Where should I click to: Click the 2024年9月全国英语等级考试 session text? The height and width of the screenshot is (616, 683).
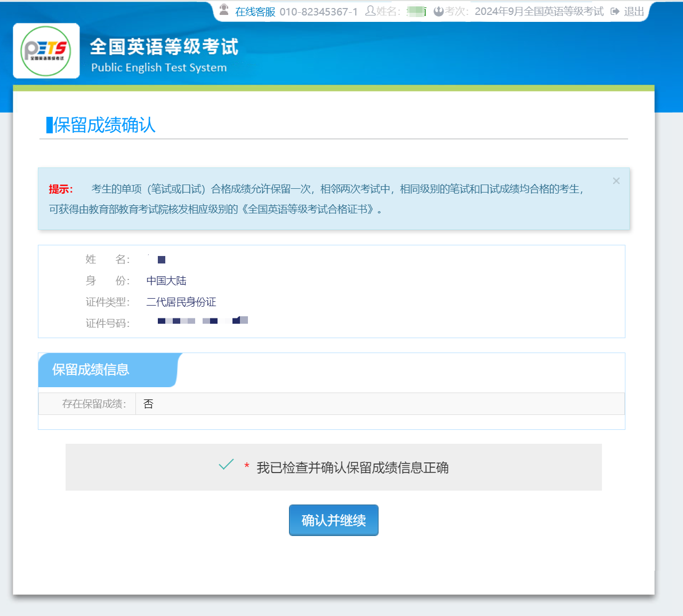[539, 12]
